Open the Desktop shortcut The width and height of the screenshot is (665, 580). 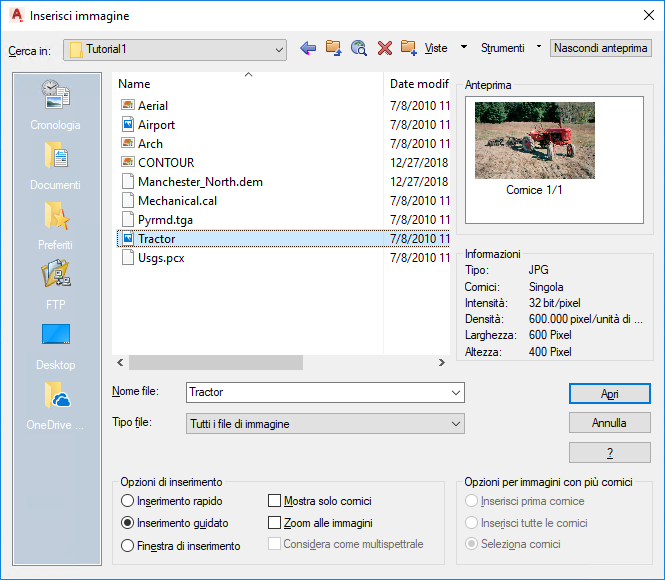coord(56,346)
